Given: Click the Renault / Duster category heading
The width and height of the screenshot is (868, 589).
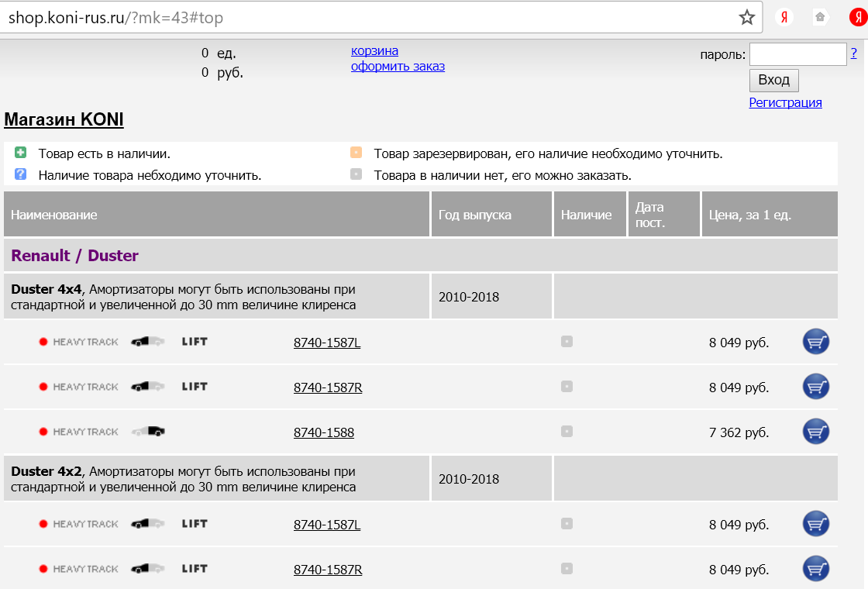Looking at the screenshot, I should coord(75,256).
